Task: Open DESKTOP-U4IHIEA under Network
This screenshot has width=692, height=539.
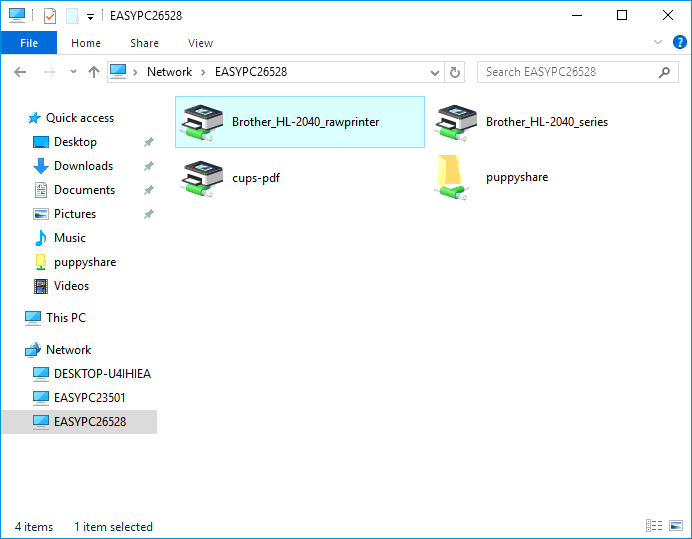Action: [102, 374]
